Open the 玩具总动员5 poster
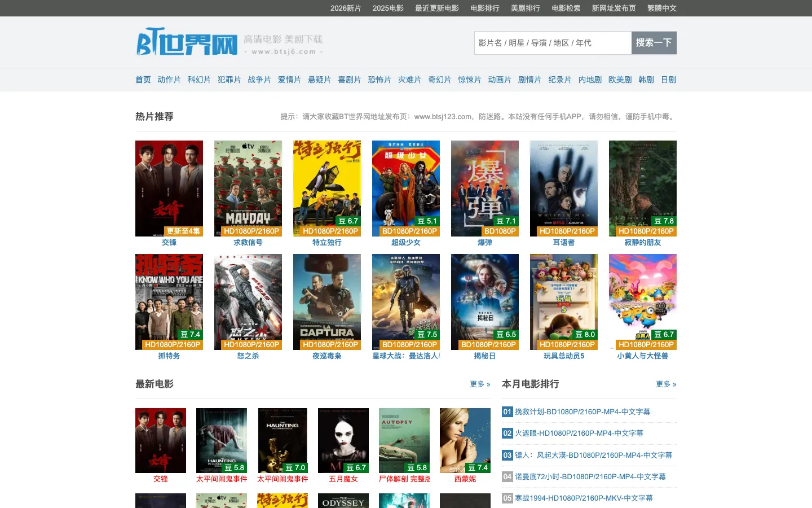The image size is (812, 508). [564, 302]
